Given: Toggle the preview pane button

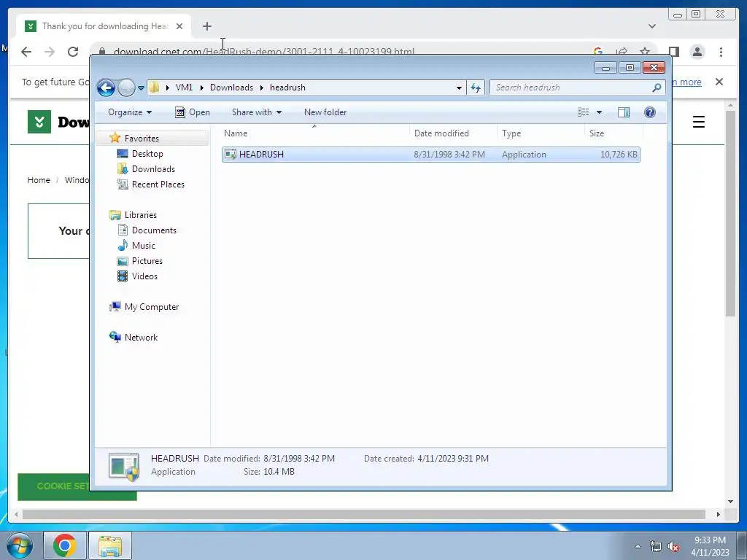Looking at the screenshot, I should pos(624,112).
